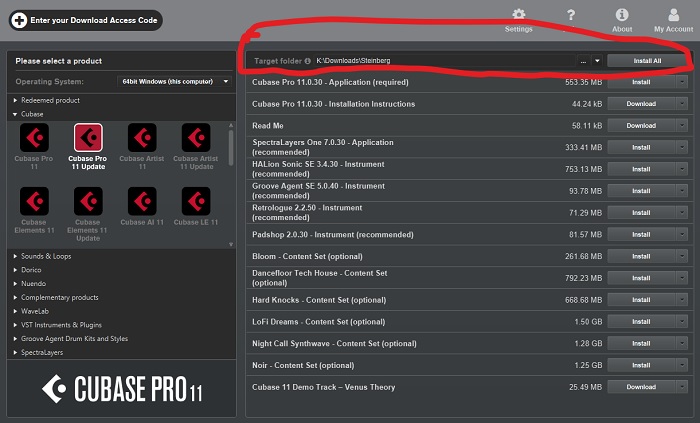
Task: Download Cubase Pro Installation Instructions
Action: coord(641,104)
